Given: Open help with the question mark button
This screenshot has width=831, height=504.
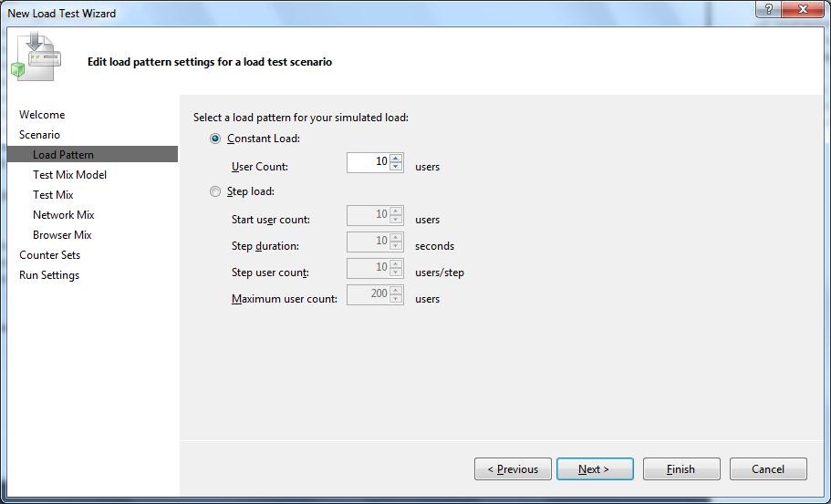Looking at the screenshot, I should coord(768,9).
